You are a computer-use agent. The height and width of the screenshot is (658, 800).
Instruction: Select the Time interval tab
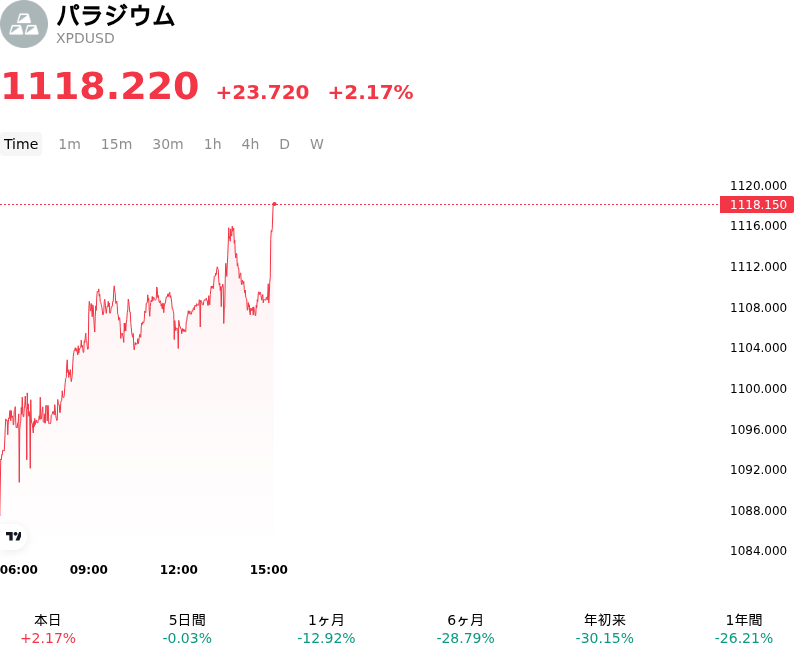coord(21,144)
